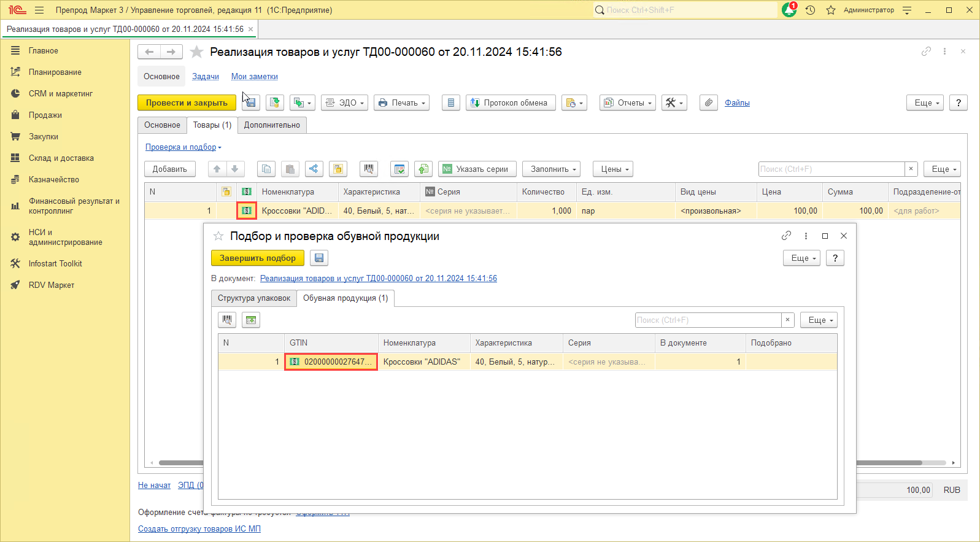Screen dimensions: 980x542
Task: Click the forward arrow of the sales document
Action: tap(171, 52)
